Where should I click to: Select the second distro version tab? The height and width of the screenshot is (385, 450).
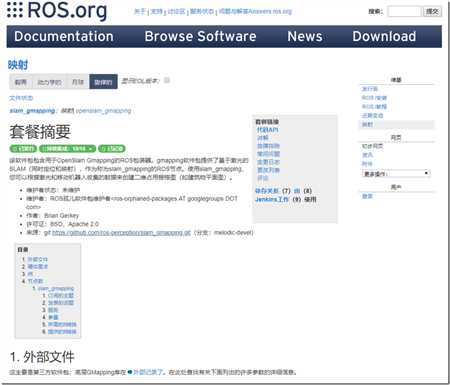coord(49,82)
